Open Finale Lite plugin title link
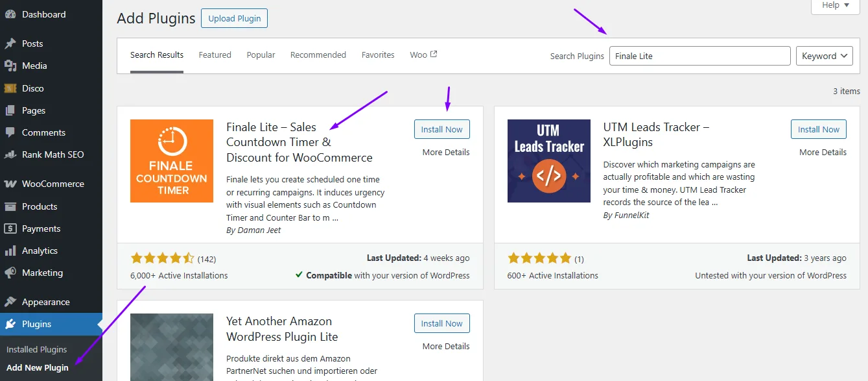 coord(299,142)
